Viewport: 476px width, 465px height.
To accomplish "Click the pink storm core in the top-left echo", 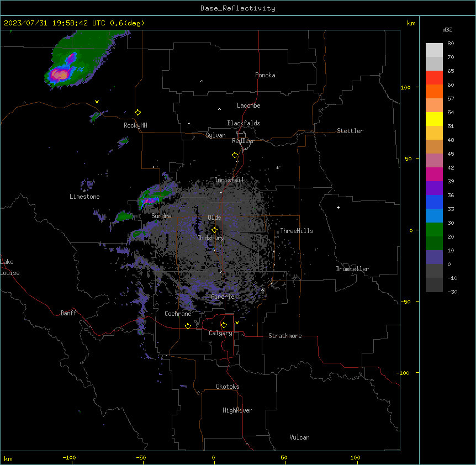I will point(60,75).
